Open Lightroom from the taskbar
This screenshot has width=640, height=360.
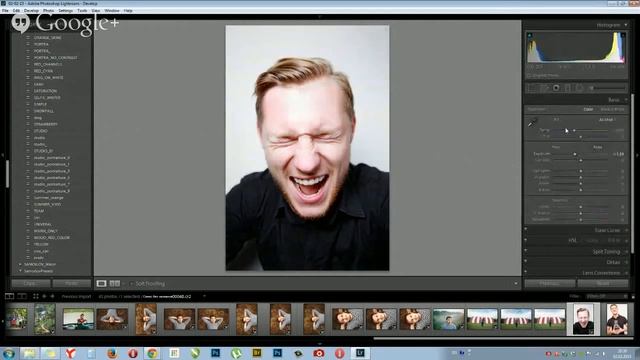click(x=360, y=353)
